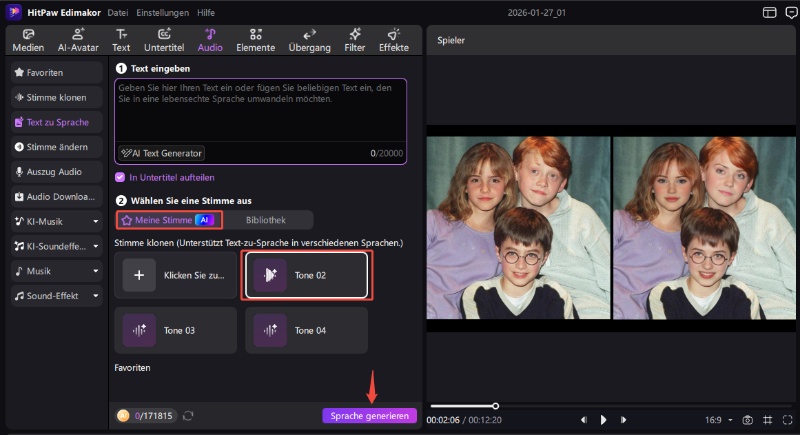
Task: Open the AI Text Generator
Action: [x=162, y=153]
